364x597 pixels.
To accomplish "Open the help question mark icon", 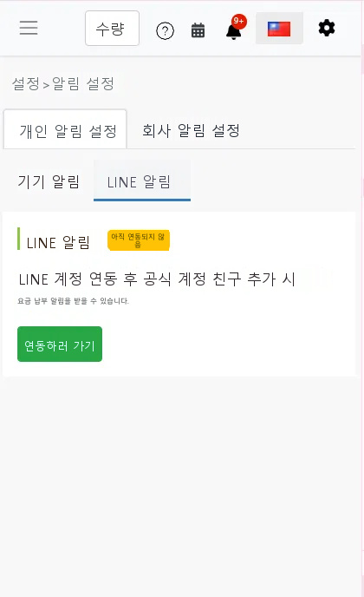I will point(165,31).
